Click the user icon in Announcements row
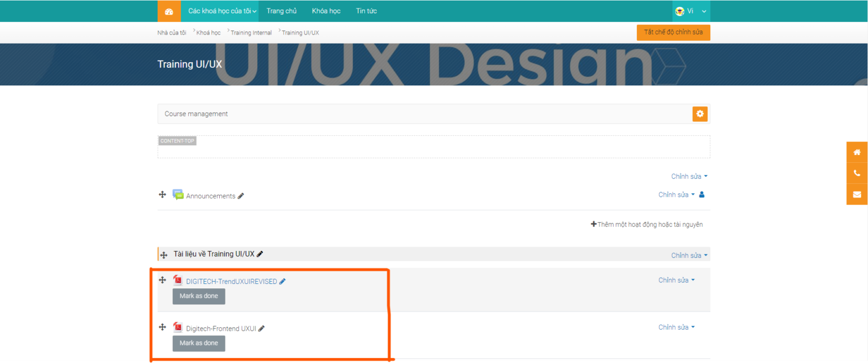868x363 pixels. [702, 195]
